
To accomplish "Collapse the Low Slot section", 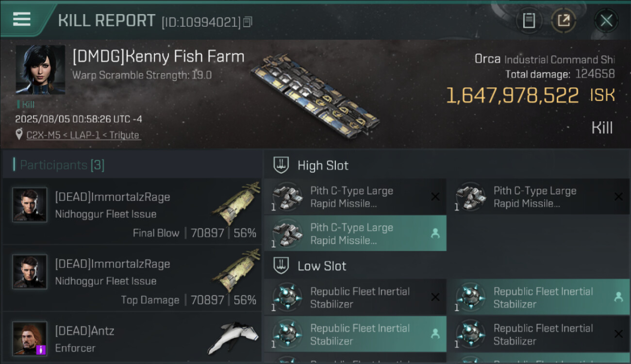I will coord(322,266).
